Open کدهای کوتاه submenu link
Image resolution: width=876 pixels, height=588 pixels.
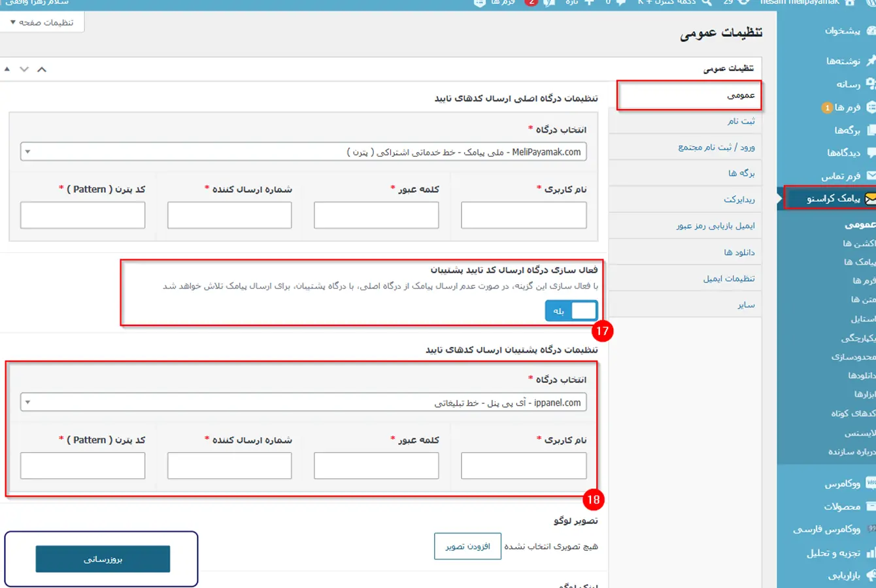click(853, 414)
